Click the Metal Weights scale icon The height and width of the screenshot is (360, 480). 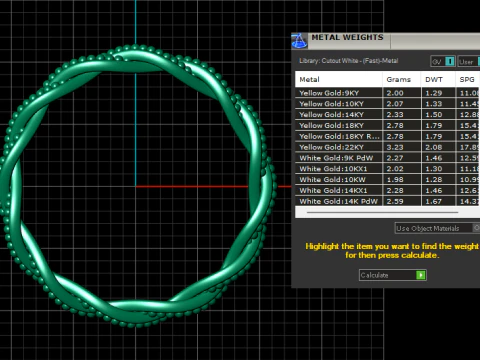(299, 41)
